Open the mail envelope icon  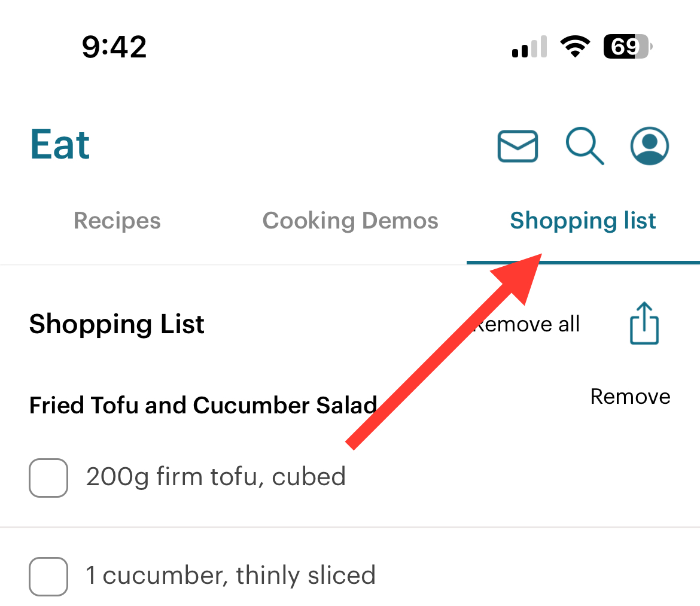(x=518, y=146)
